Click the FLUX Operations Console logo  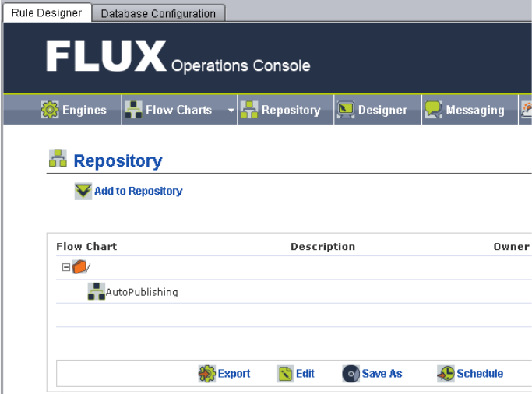[178, 56]
